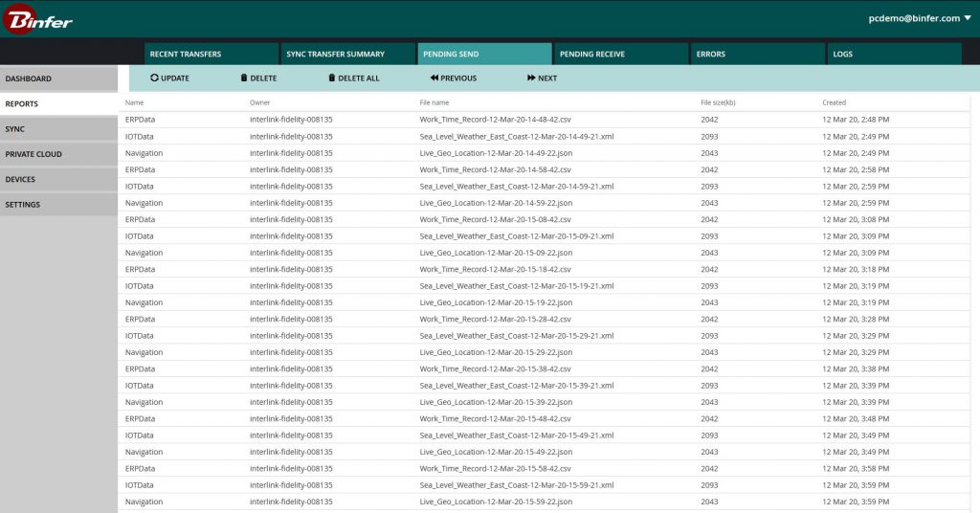980x513 pixels.
Task: Click the Previous rewind icon
Action: pos(434,78)
